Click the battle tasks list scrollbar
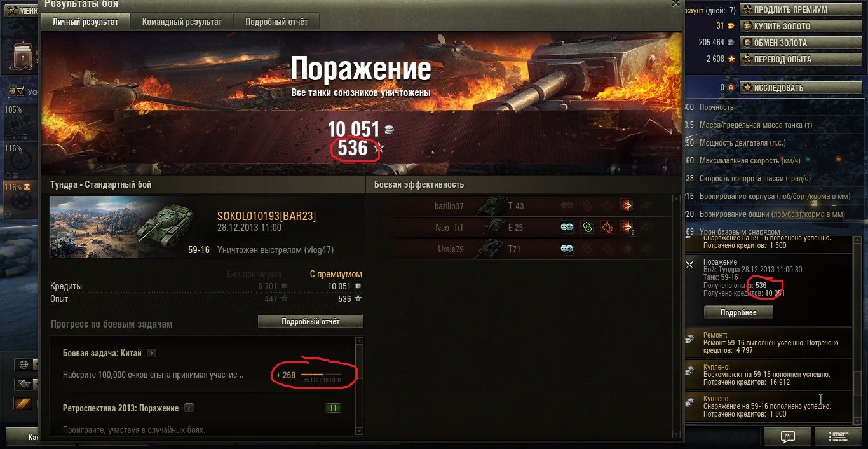This screenshot has width=868, height=449. point(360,387)
